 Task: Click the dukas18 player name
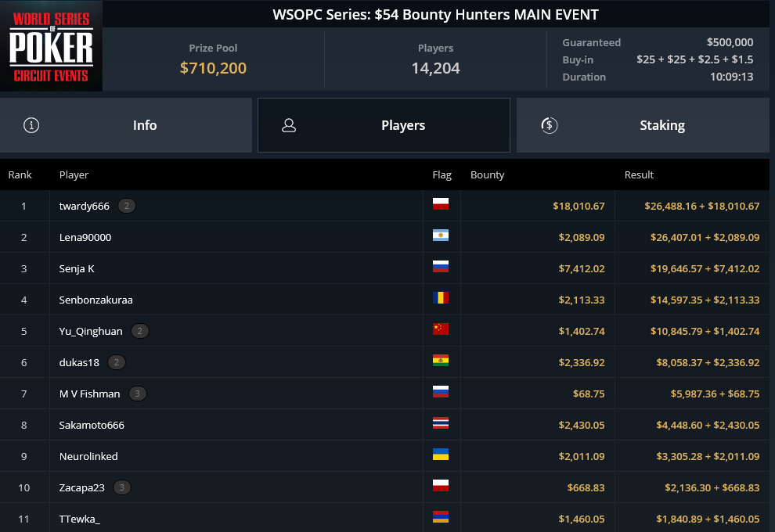(79, 362)
